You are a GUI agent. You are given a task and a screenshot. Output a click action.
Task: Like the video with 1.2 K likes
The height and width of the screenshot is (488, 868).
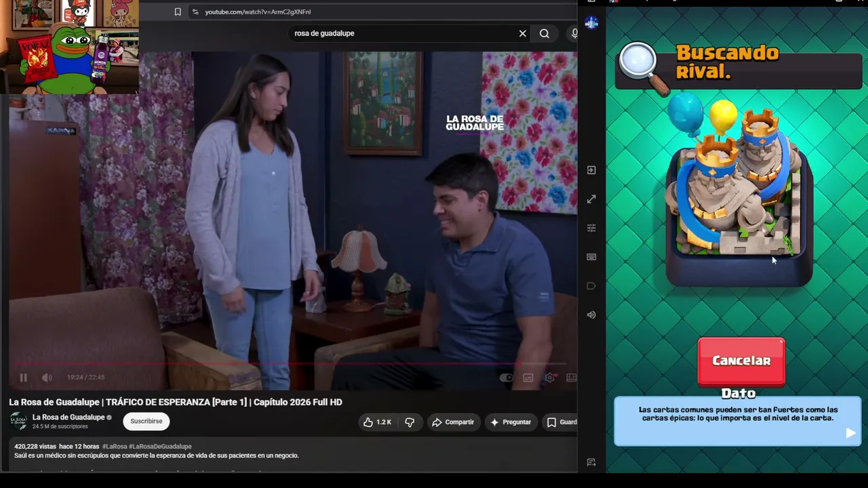[x=377, y=422]
